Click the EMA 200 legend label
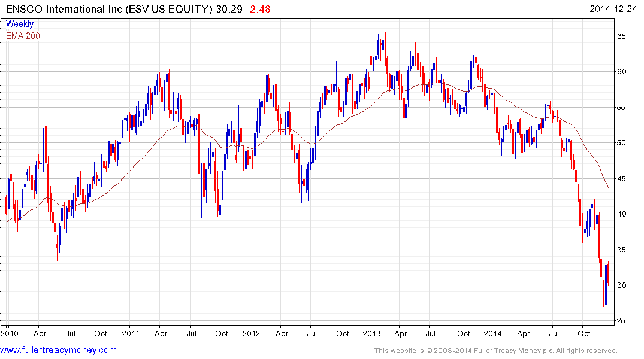Screen dimensions: 644x359 [x=23, y=36]
